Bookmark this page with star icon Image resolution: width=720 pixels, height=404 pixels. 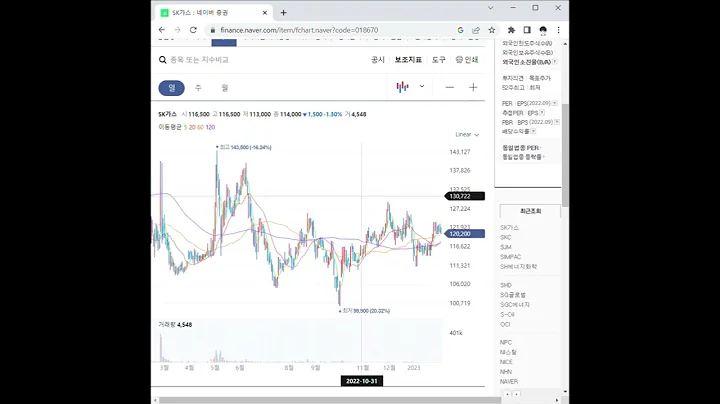(x=492, y=30)
